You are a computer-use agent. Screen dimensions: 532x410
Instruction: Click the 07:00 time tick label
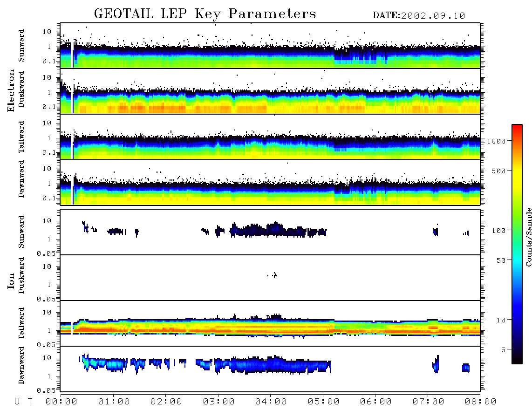click(x=428, y=402)
